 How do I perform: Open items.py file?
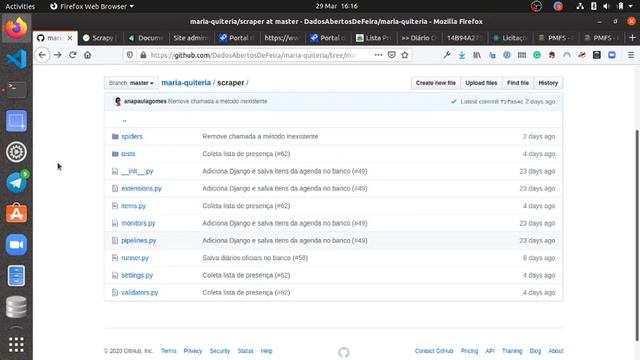click(133, 206)
